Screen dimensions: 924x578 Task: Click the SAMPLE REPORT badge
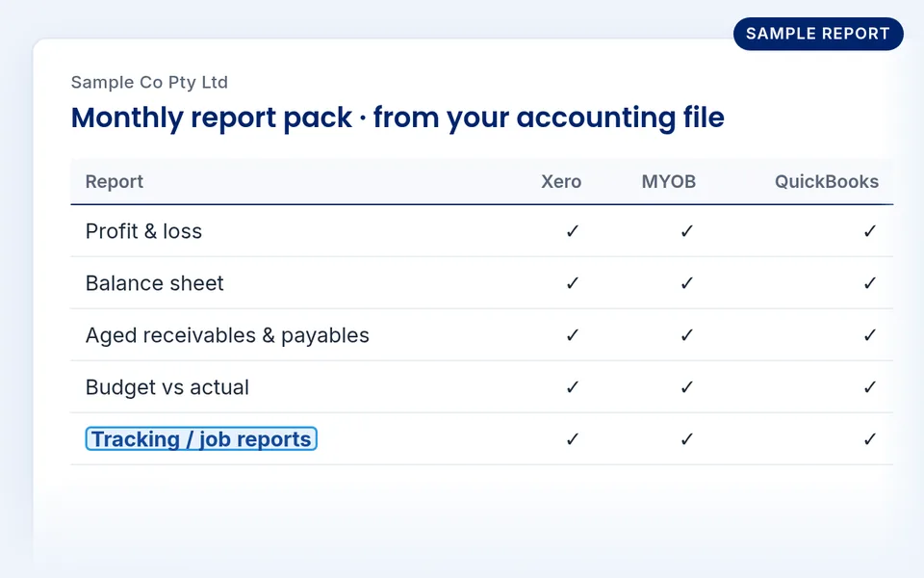click(818, 34)
